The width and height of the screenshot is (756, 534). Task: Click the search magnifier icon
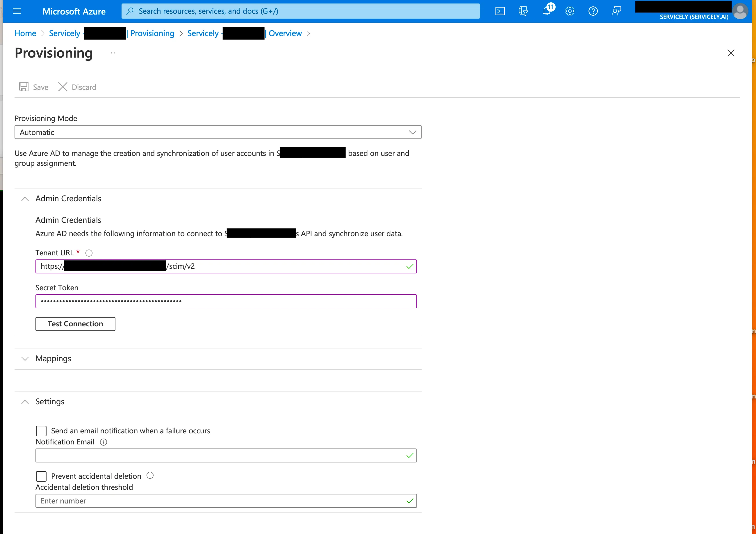(x=130, y=11)
